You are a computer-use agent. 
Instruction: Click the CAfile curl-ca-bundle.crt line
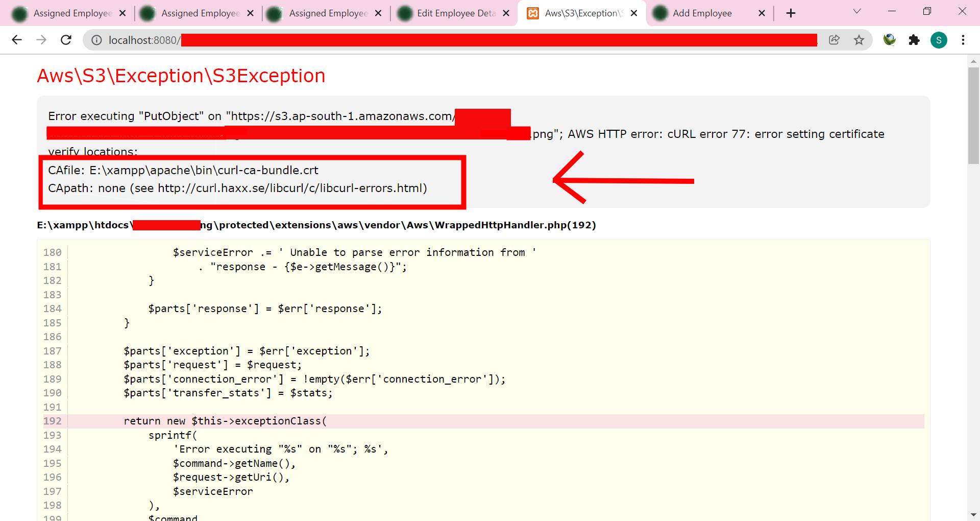pos(183,170)
